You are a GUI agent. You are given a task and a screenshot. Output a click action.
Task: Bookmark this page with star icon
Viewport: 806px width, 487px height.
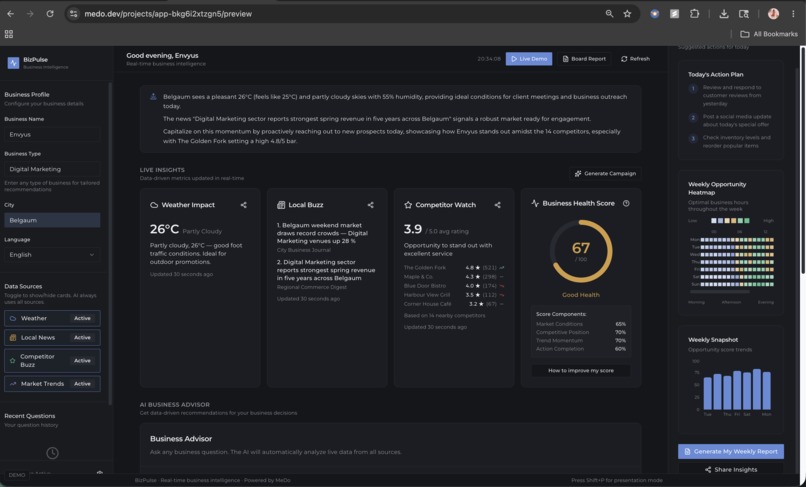pyautogui.click(x=627, y=14)
